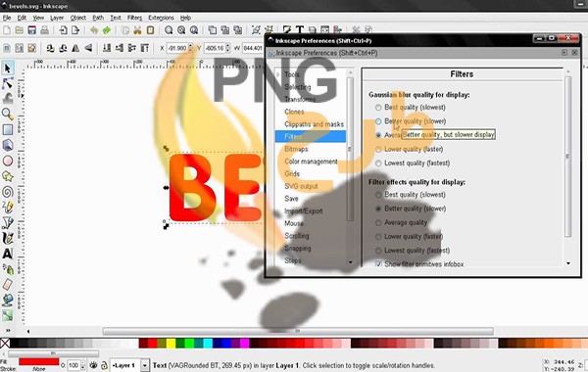Select the Paint bucket tool
This screenshot has width=588, height=372.
click(x=8, y=301)
